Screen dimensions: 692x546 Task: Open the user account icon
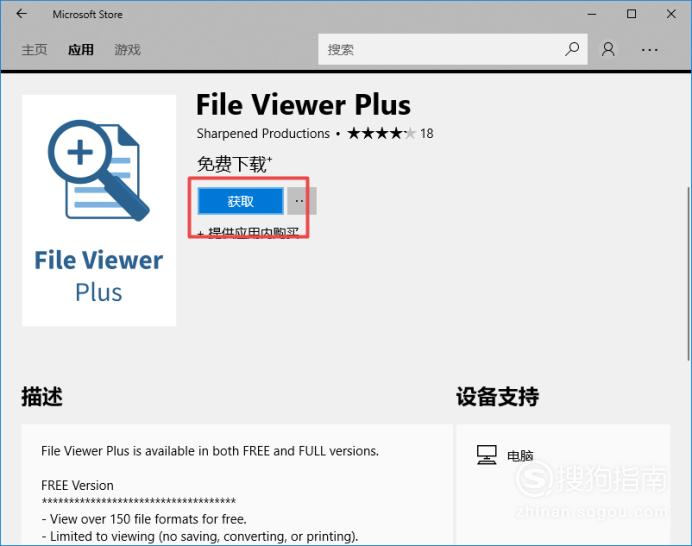point(608,49)
